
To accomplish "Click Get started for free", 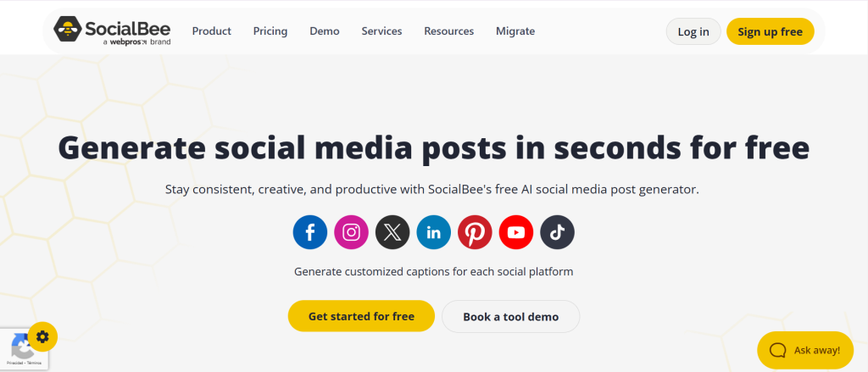I will [361, 316].
